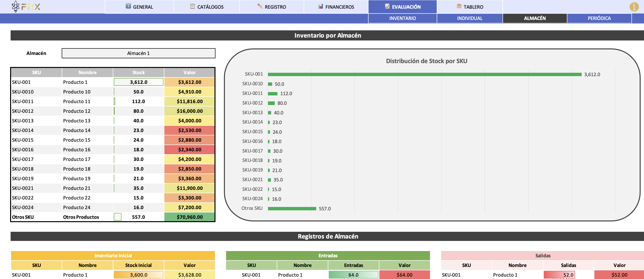
Task: Click the REGISTRO pencil icon
Action: 260,6
